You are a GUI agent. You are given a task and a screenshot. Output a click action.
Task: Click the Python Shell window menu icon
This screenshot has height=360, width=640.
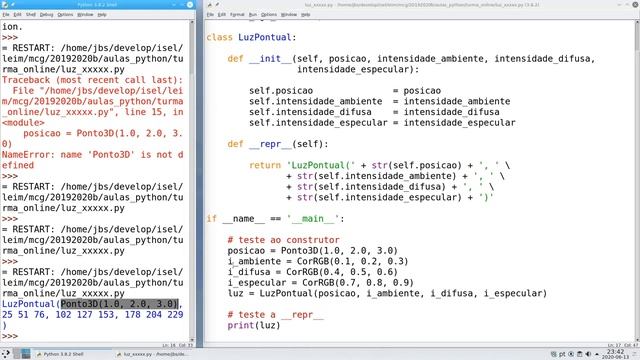[5, 4]
